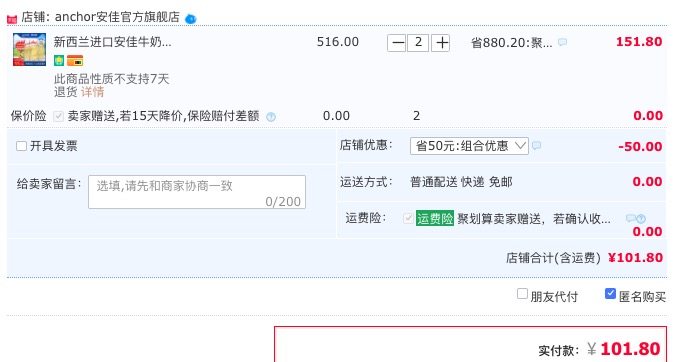This screenshot has height=362, width=677.
Task: Open the blue chat icon beside anchor安佳官方旗舰店
Action: tap(190, 19)
